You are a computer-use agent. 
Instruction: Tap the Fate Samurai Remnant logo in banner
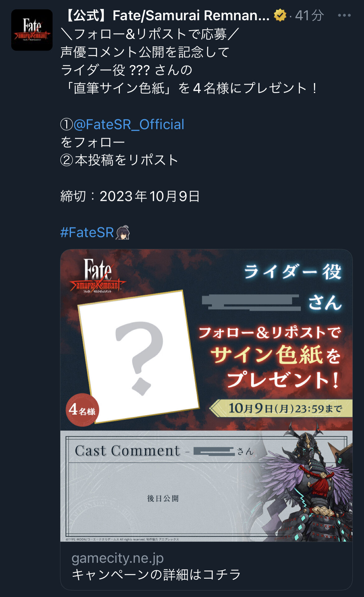[x=97, y=276]
